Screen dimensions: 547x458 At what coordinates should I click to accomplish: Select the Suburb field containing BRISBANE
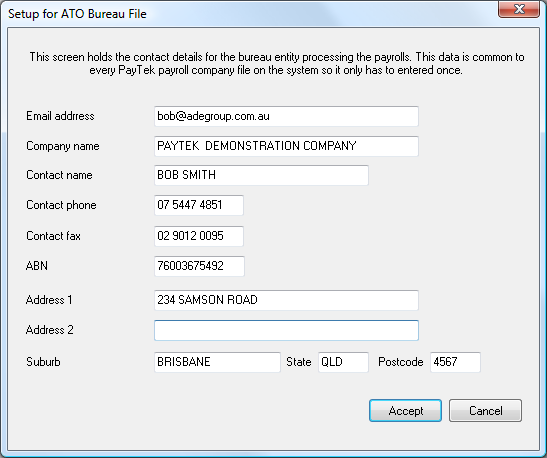tap(217, 362)
